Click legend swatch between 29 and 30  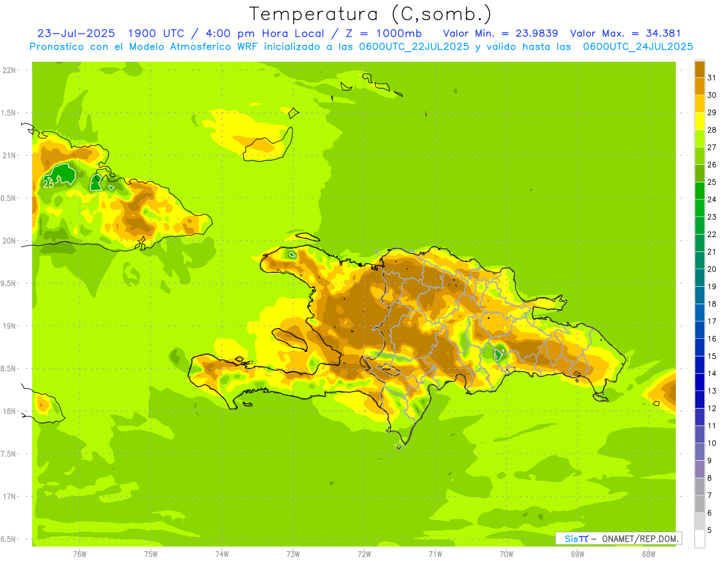[699, 104]
